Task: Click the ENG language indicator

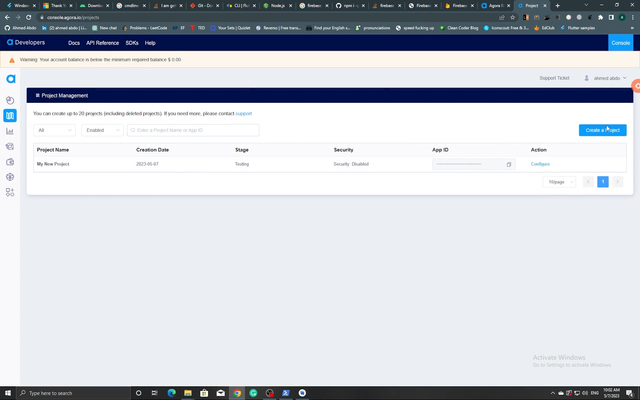Action: pyautogui.click(x=595, y=393)
